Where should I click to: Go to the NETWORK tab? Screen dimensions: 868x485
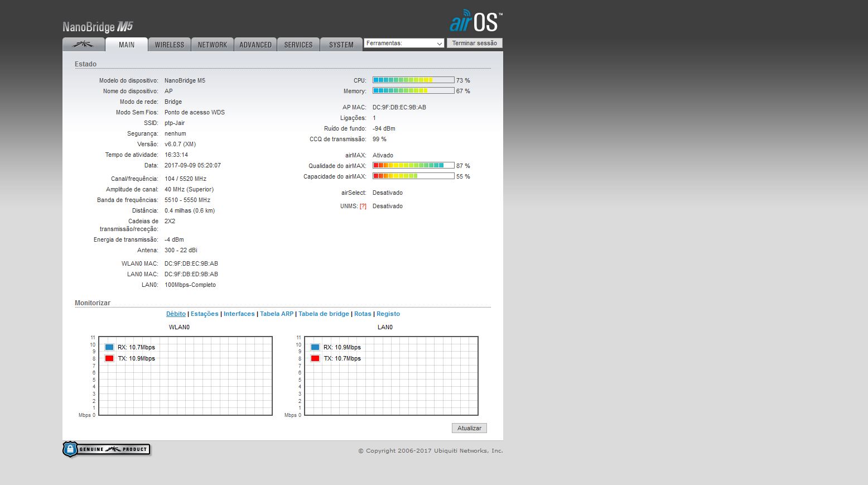[x=213, y=45]
